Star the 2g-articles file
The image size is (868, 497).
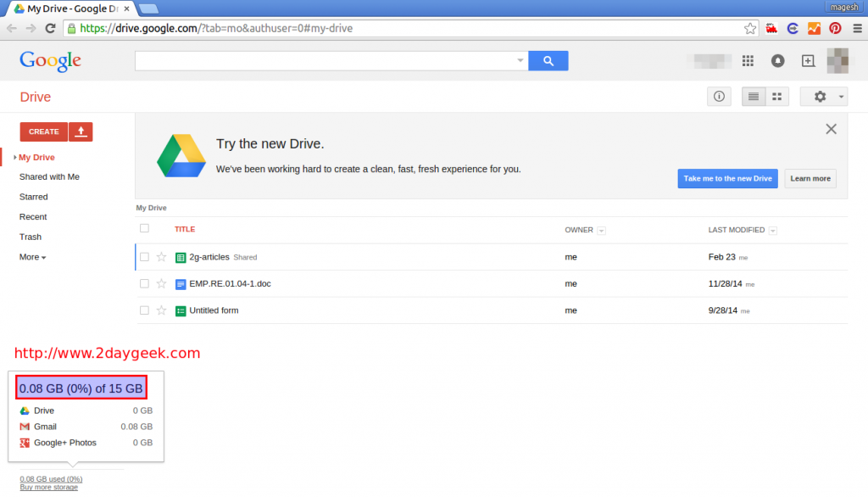click(161, 257)
